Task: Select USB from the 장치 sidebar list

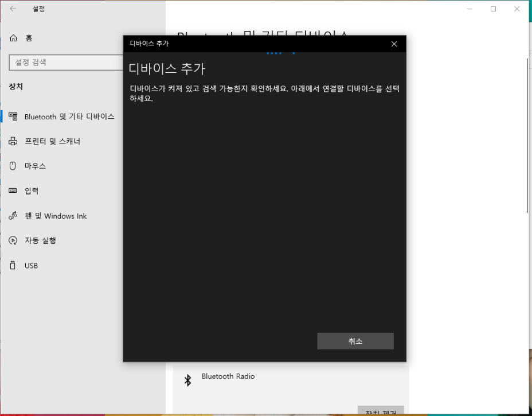Action: (32, 265)
